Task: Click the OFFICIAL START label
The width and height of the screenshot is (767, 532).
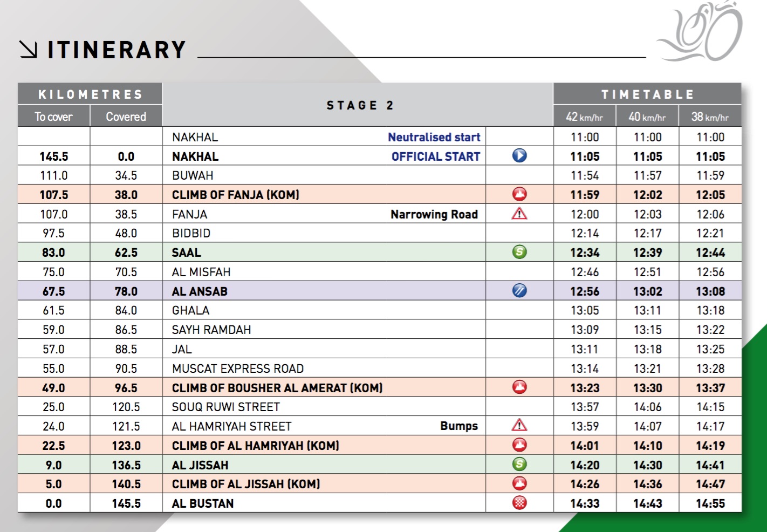Action: tap(435, 156)
